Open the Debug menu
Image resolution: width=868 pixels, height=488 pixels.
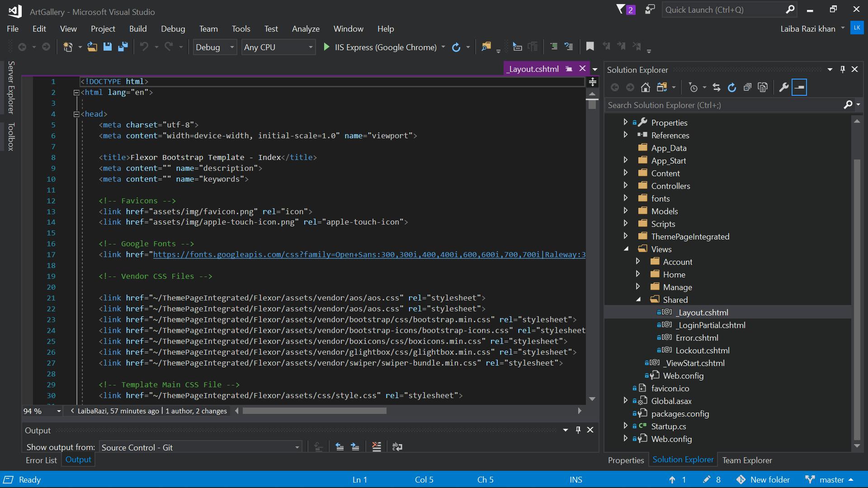173,28
